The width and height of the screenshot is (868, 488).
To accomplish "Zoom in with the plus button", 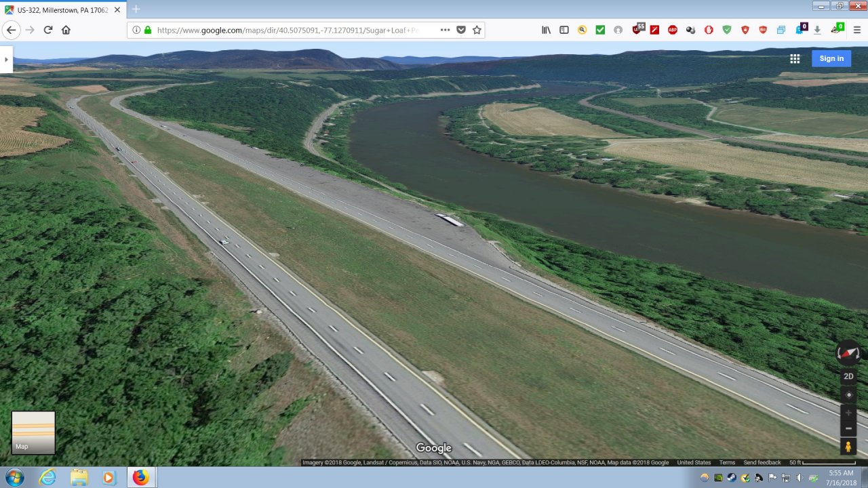I will [848, 412].
